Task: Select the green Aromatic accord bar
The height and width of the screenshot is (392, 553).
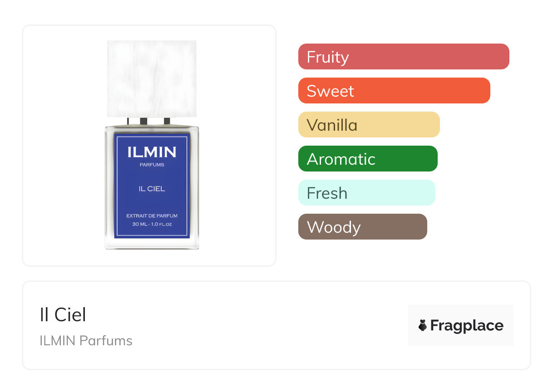Action: coord(367,159)
